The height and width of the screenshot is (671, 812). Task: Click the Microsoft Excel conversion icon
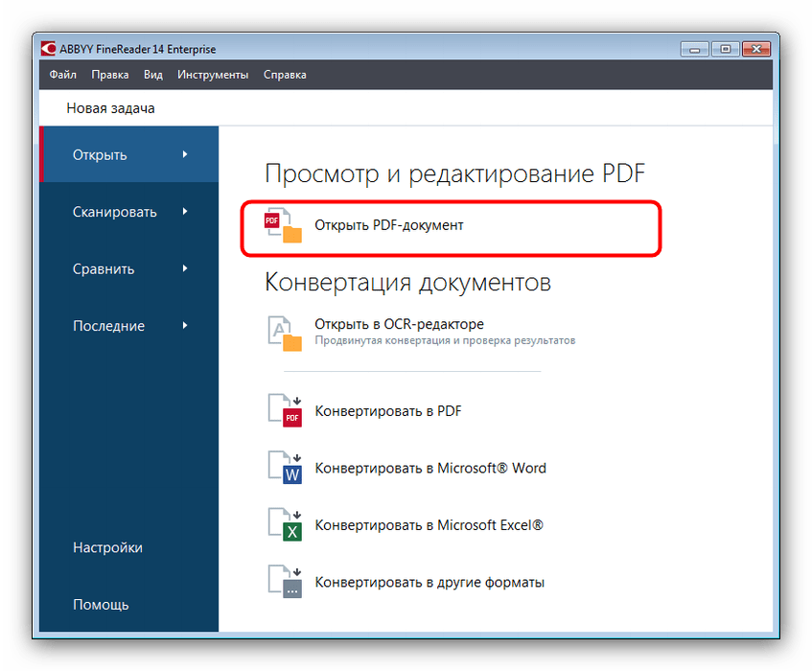click(284, 525)
